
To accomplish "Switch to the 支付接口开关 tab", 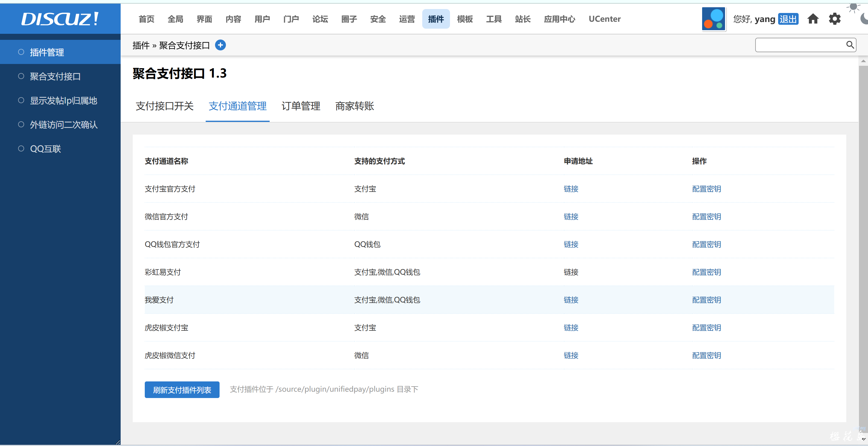I will tap(164, 106).
